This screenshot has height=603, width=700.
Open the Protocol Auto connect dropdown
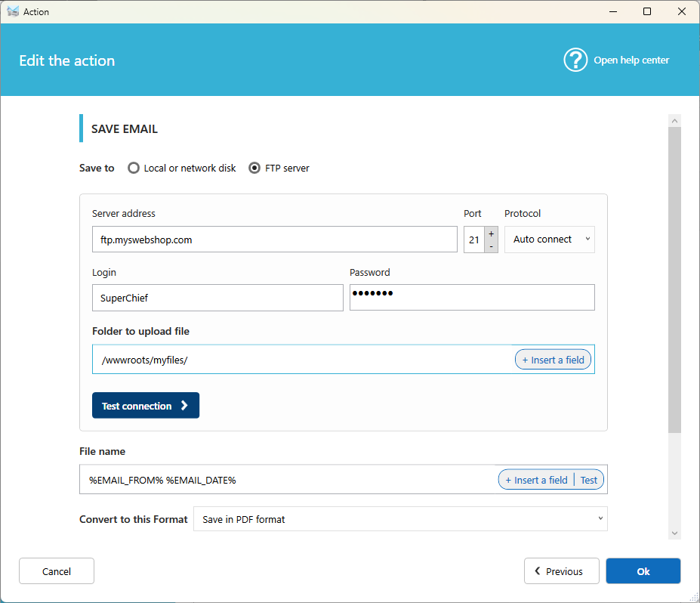[549, 240]
